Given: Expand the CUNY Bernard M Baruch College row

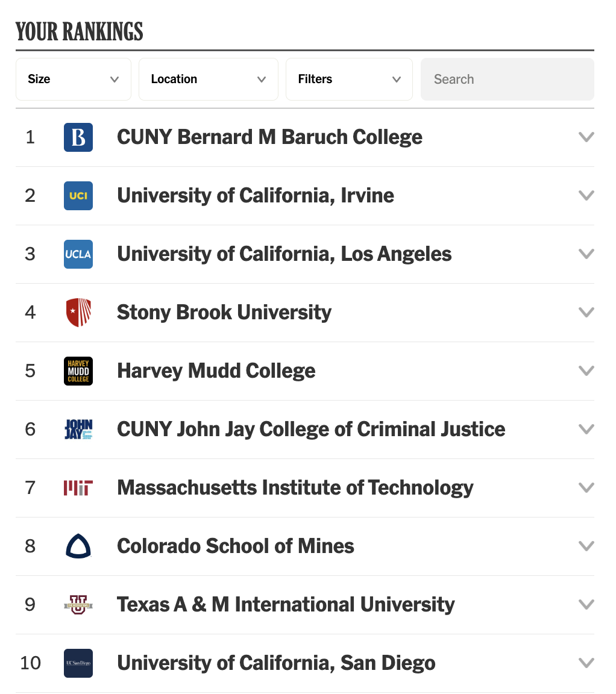Looking at the screenshot, I should 586,137.
